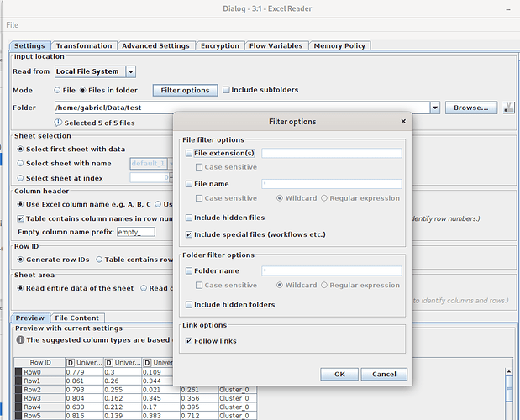Click cell 0.395 in Row4
This screenshot has width=520, height=420.
tap(199, 407)
